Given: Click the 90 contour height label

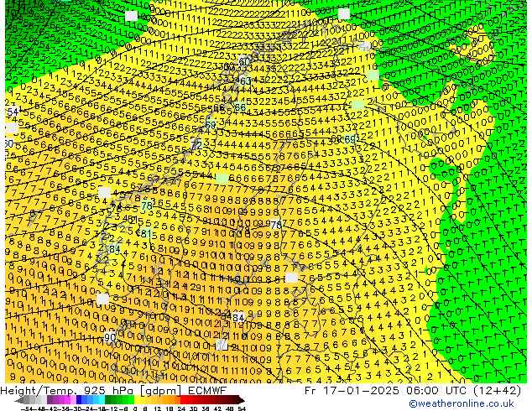Looking at the screenshot, I should [x=110, y=337].
